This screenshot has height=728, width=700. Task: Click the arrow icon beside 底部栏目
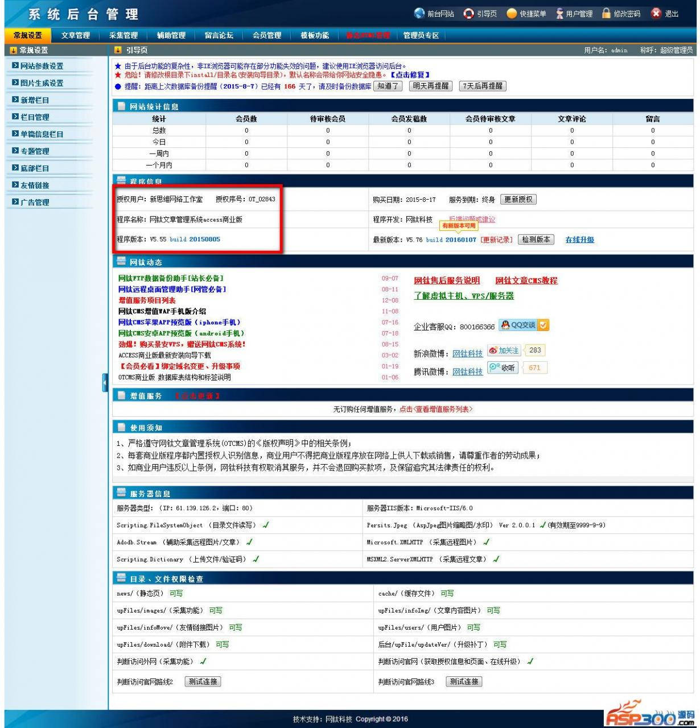[15, 168]
